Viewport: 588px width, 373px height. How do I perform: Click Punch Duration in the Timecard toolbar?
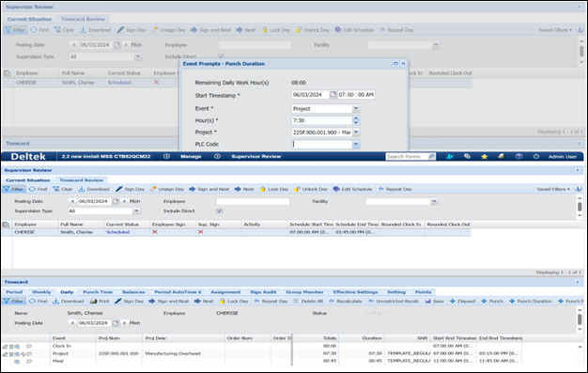pos(531,301)
